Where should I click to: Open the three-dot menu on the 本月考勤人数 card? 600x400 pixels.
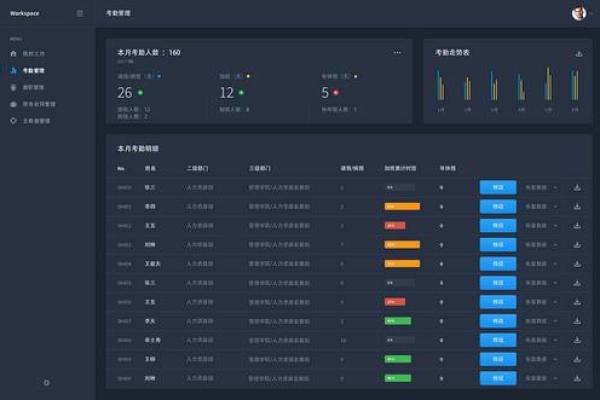(397, 52)
